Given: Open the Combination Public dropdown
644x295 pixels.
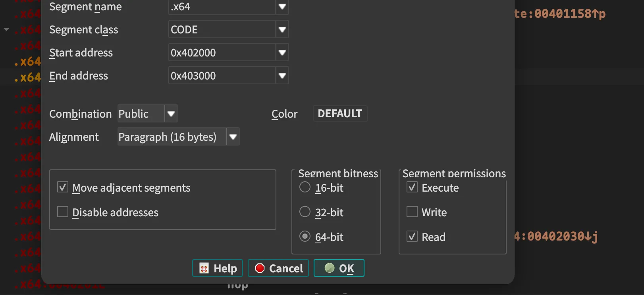Looking at the screenshot, I should [171, 114].
